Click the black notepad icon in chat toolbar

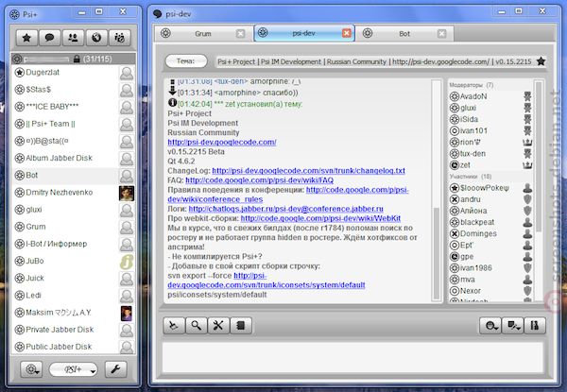coord(240,326)
